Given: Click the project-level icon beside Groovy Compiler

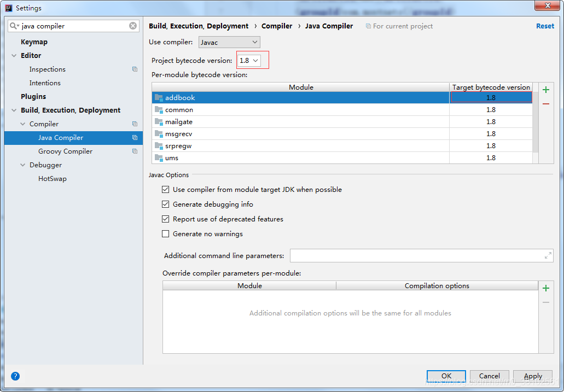Looking at the screenshot, I should point(135,151).
